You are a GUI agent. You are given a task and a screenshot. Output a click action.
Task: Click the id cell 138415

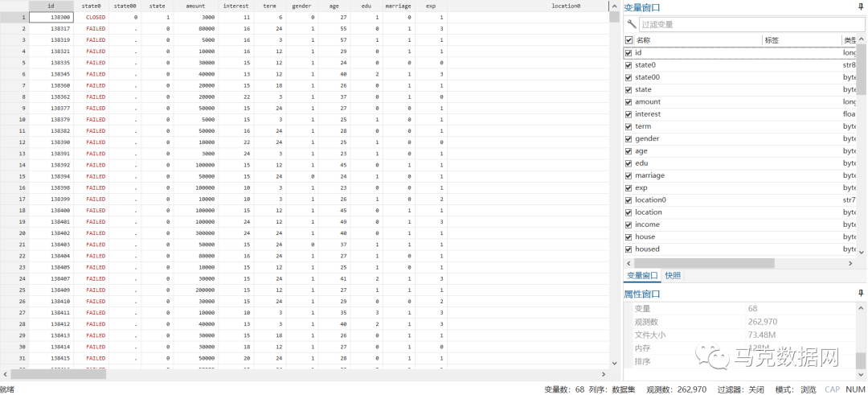click(x=51, y=359)
